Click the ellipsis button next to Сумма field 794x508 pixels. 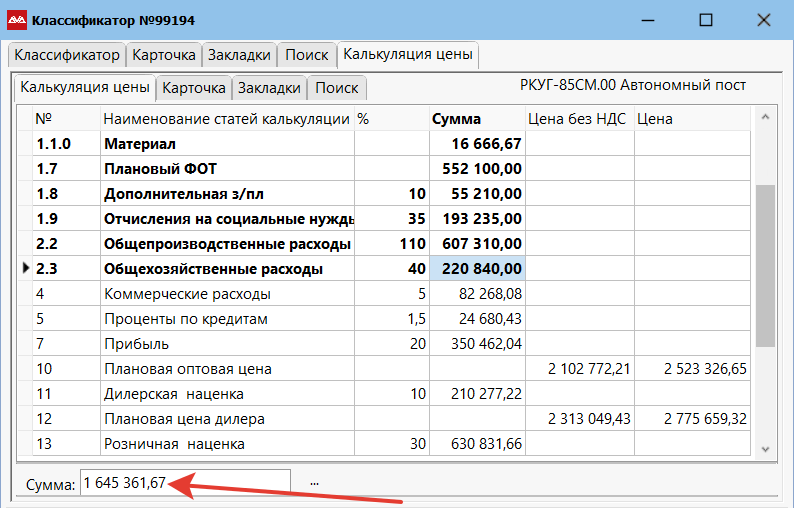[x=315, y=484]
